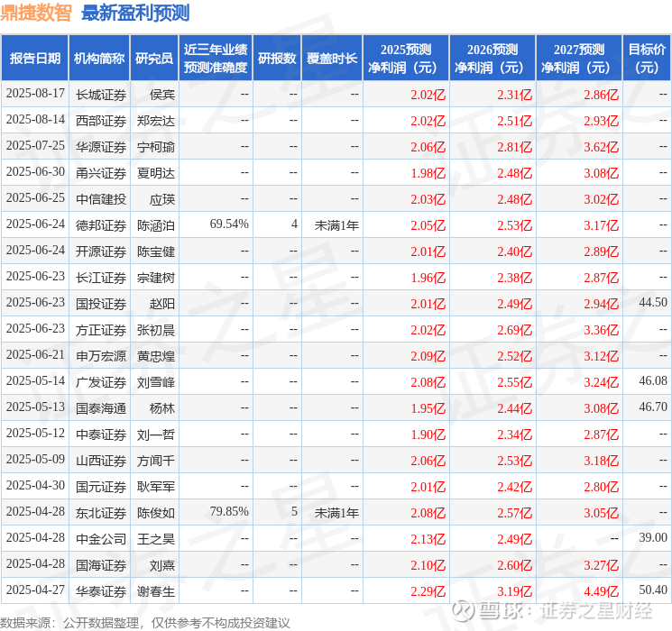Click 未满1年 in 德邦证券 row

(x=336, y=225)
